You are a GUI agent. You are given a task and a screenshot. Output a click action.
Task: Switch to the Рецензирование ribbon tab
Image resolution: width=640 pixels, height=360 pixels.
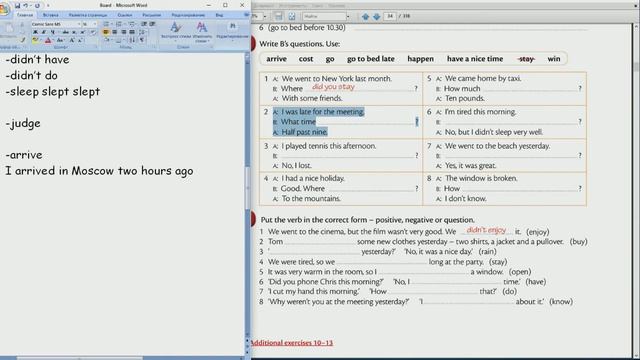click(188, 15)
